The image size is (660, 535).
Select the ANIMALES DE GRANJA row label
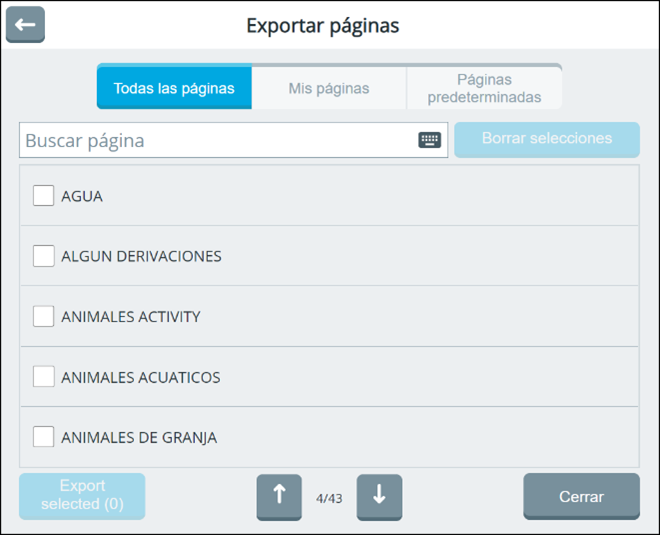tap(139, 437)
